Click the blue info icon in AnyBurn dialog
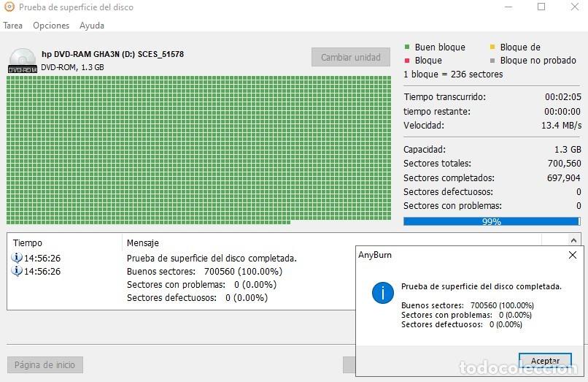The image size is (588, 382). click(x=382, y=293)
